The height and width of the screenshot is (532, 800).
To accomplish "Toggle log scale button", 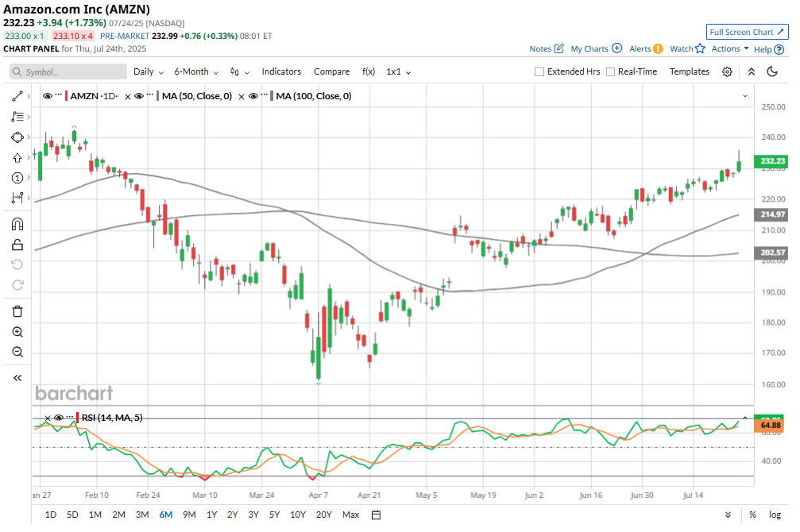I will pyautogui.click(x=775, y=515).
